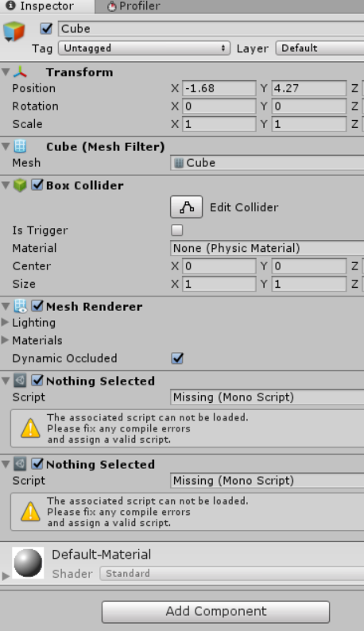The image size is (364, 631).
Task: Click the Transform component axes icon
Action: click(x=20, y=72)
